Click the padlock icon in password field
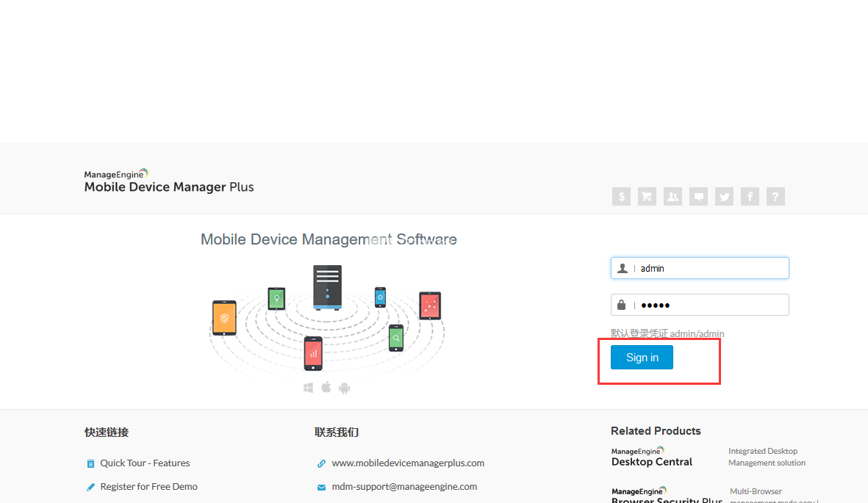Viewport: 868px width, 503px height. pos(622,305)
